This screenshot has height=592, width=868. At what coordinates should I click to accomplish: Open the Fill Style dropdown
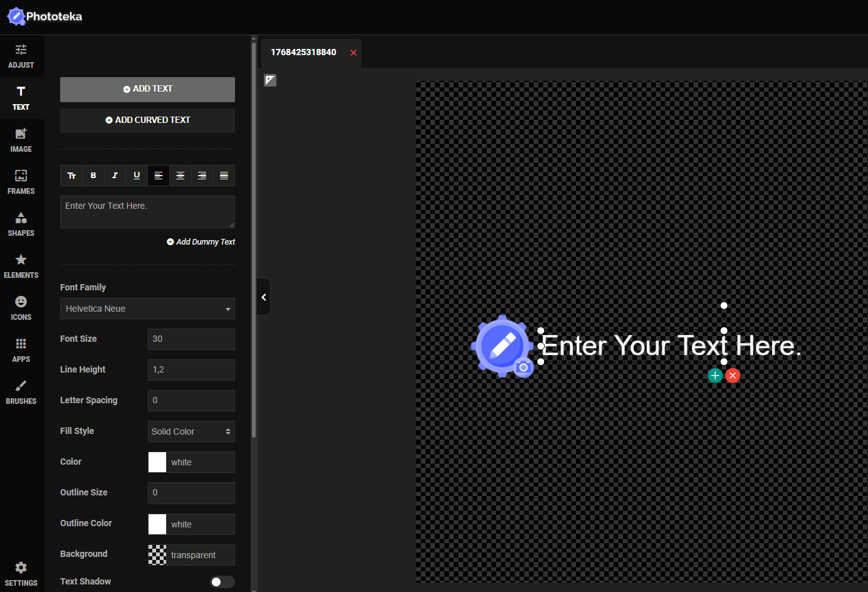pos(191,431)
